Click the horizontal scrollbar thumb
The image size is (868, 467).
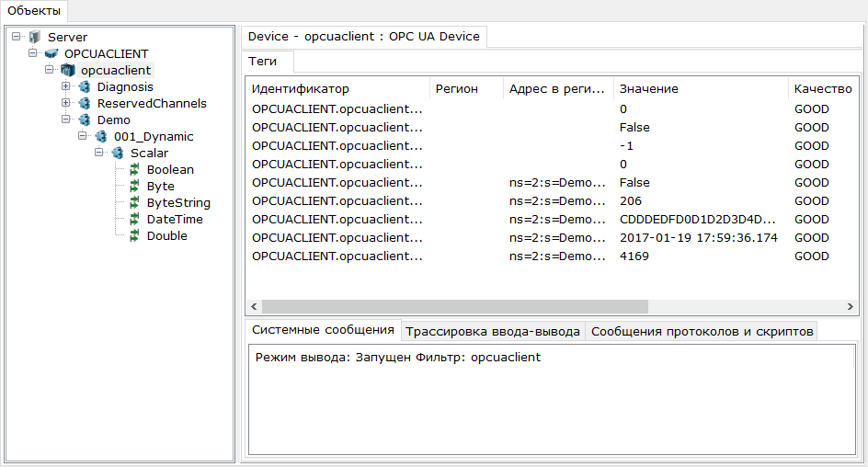pos(454,306)
